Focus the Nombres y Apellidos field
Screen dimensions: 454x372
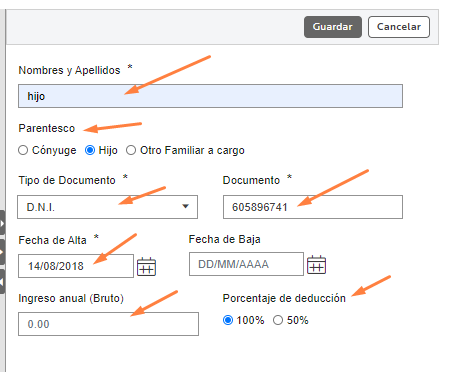tap(210, 96)
